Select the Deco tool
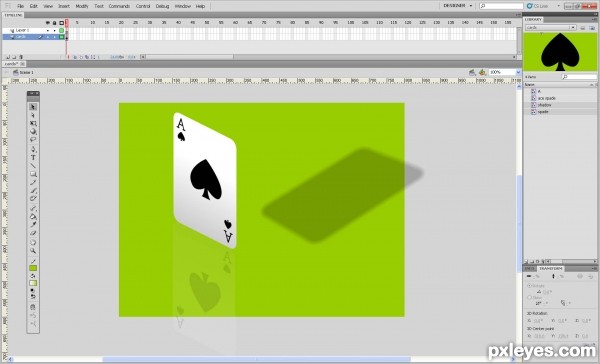This screenshot has height=364, width=600. (33, 199)
